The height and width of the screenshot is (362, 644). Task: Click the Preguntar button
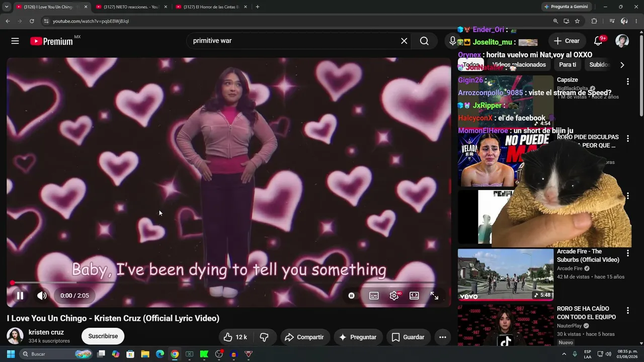(358, 337)
